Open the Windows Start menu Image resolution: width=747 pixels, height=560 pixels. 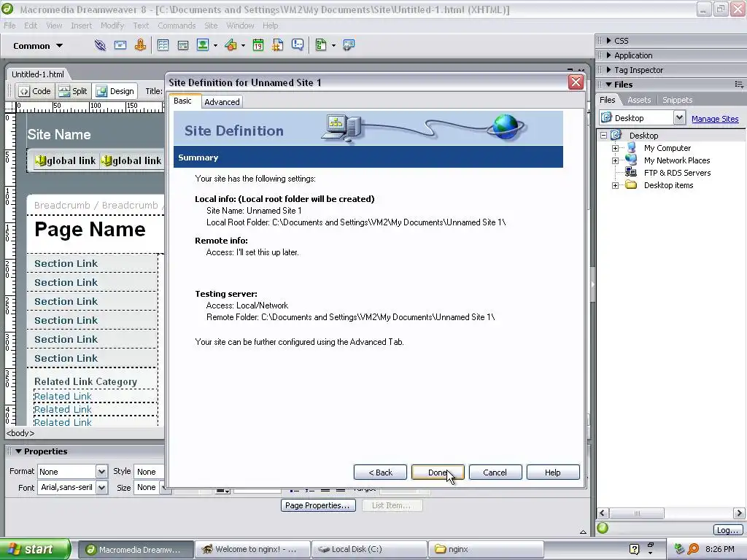(x=34, y=549)
